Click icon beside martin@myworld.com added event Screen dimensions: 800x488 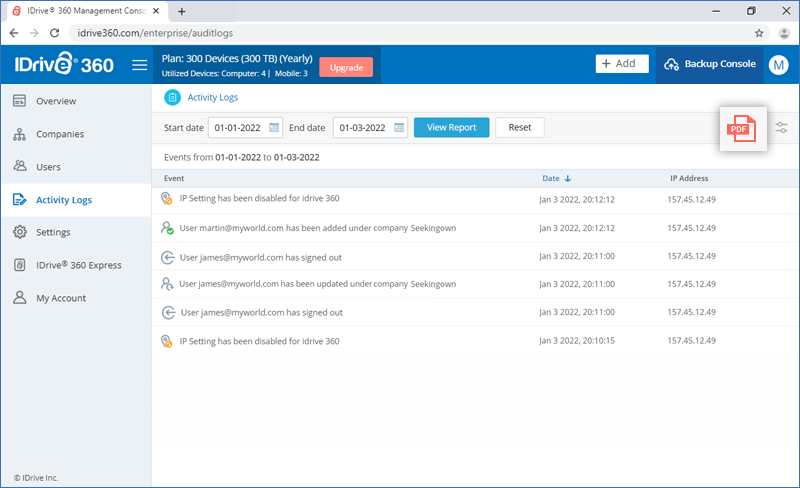point(167,228)
